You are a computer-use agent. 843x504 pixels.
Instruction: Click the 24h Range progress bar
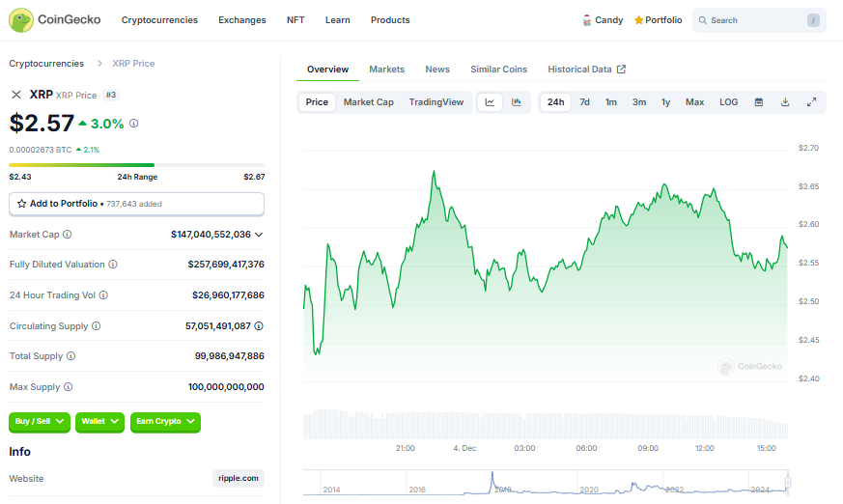(136, 165)
